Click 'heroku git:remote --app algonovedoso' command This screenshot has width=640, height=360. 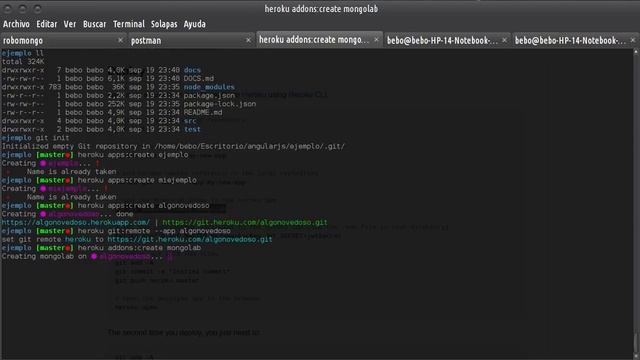[154, 231]
